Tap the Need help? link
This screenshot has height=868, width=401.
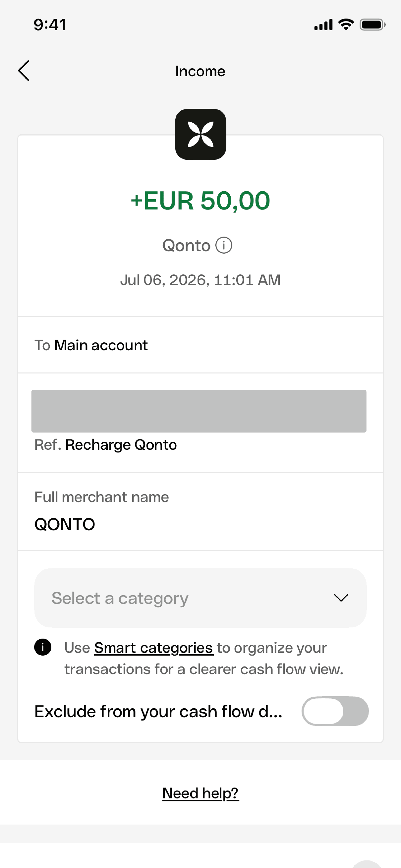200,793
